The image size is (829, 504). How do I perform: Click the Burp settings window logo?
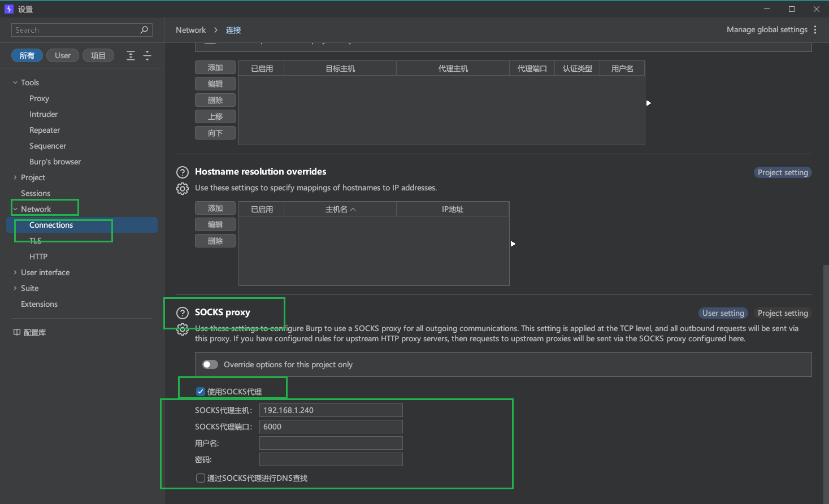click(8, 8)
